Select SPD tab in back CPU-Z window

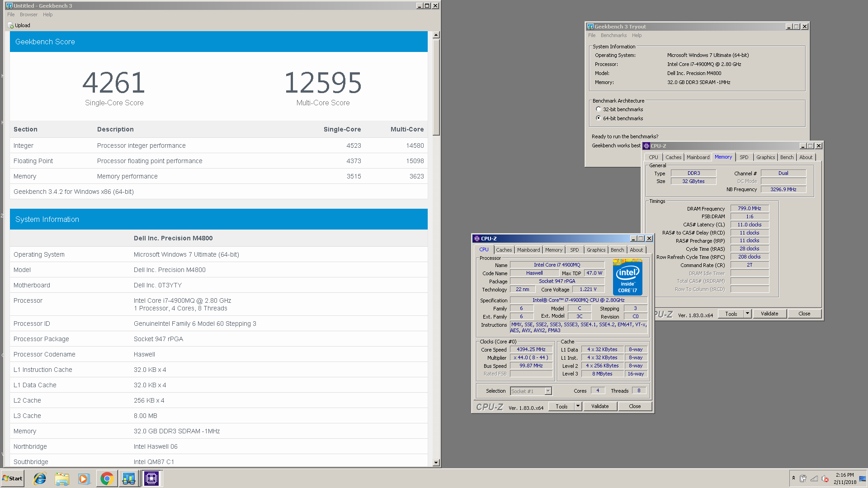click(x=744, y=157)
